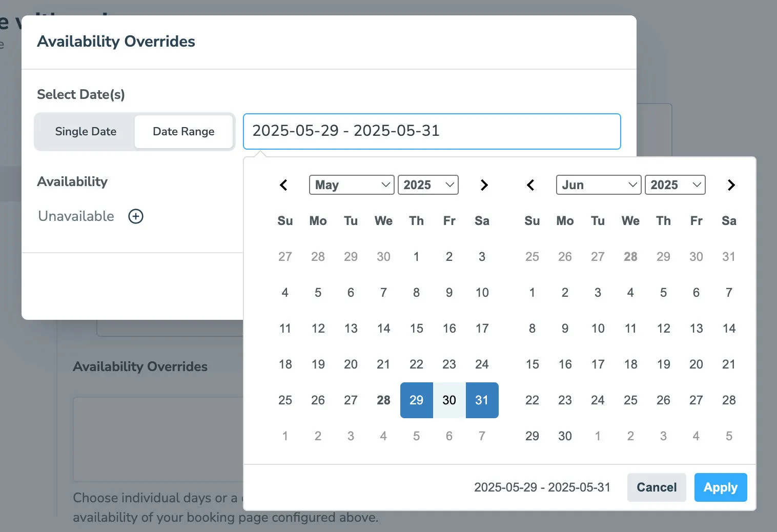Open the 2025 year selector on left calendar

click(x=428, y=185)
